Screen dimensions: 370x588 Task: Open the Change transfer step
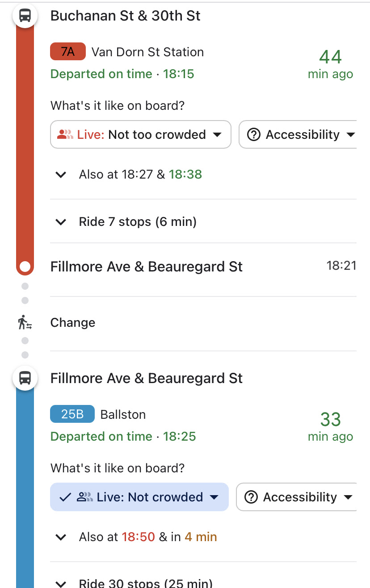coord(203,323)
